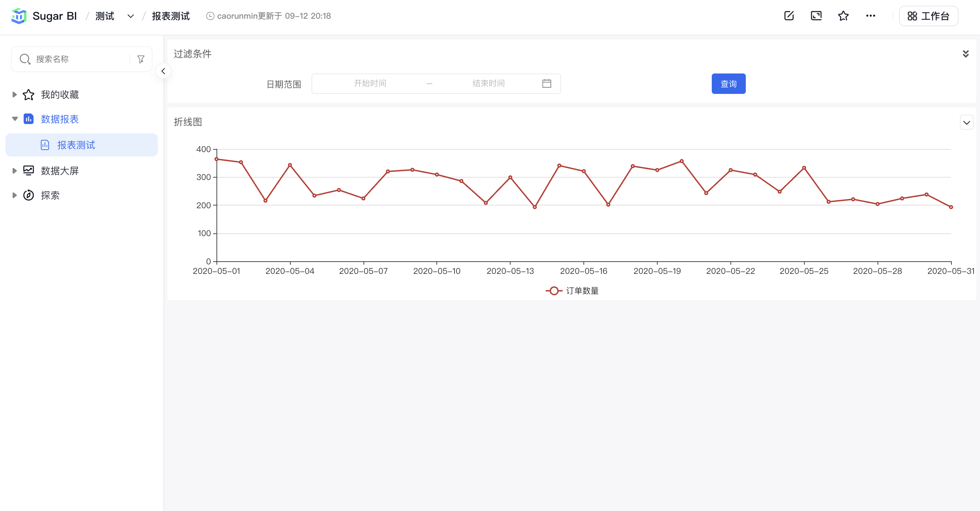The height and width of the screenshot is (511, 980).
Task: Click the 探索 compass icon
Action: [29, 195]
